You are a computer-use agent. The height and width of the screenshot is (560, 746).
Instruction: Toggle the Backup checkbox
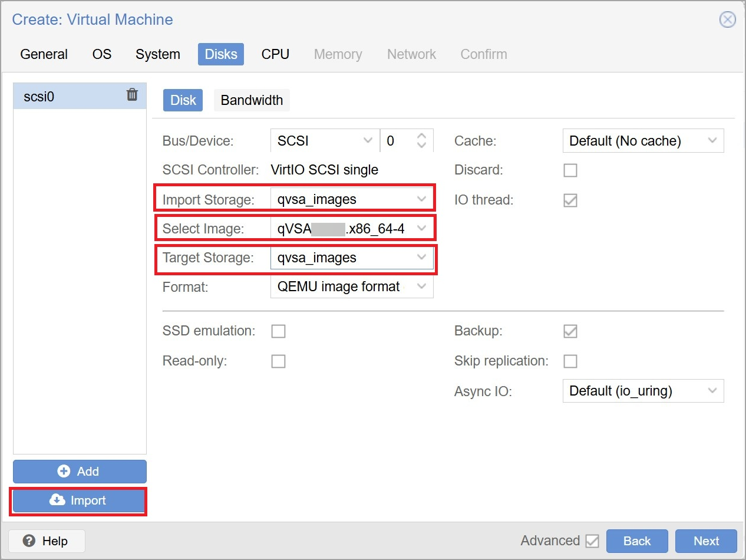pos(570,331)
